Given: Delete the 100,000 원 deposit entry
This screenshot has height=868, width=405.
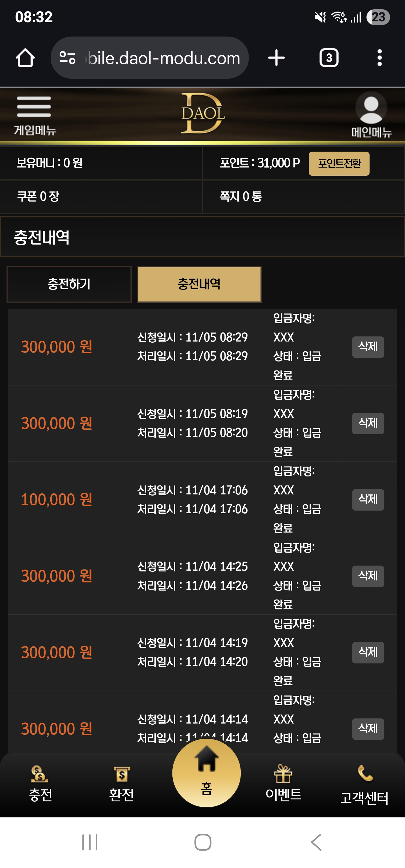Looking at the screenshot, I should coord(368,499).
